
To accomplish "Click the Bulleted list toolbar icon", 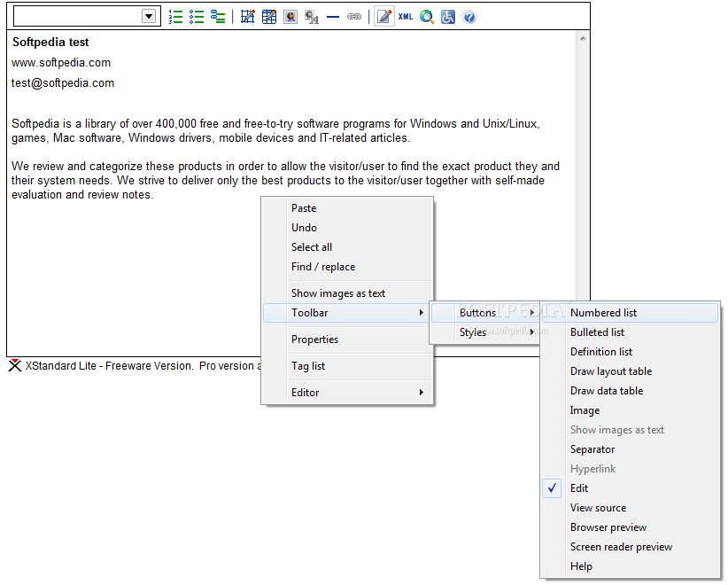I will pos(197,17).
